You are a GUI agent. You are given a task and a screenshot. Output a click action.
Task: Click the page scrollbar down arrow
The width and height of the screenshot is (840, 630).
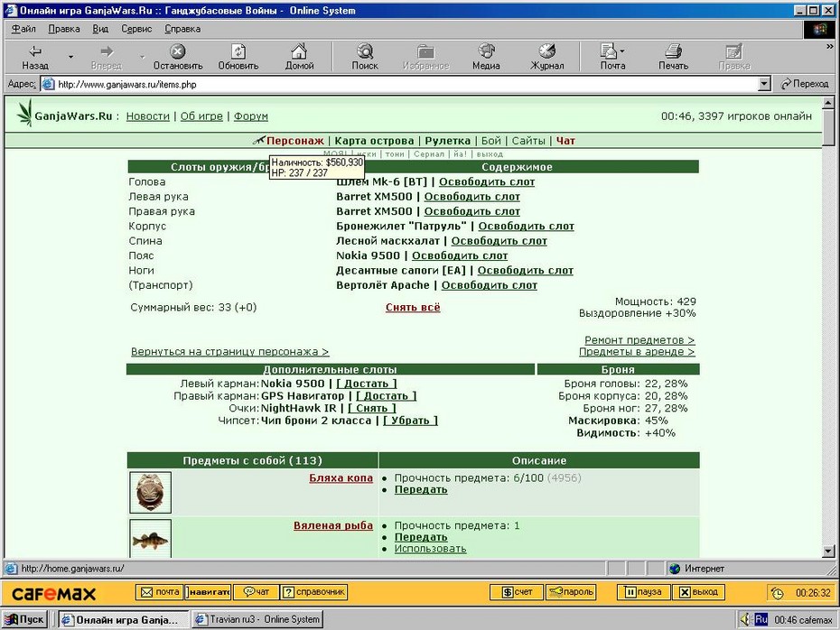pyautogui.click(x=828, y=551)
